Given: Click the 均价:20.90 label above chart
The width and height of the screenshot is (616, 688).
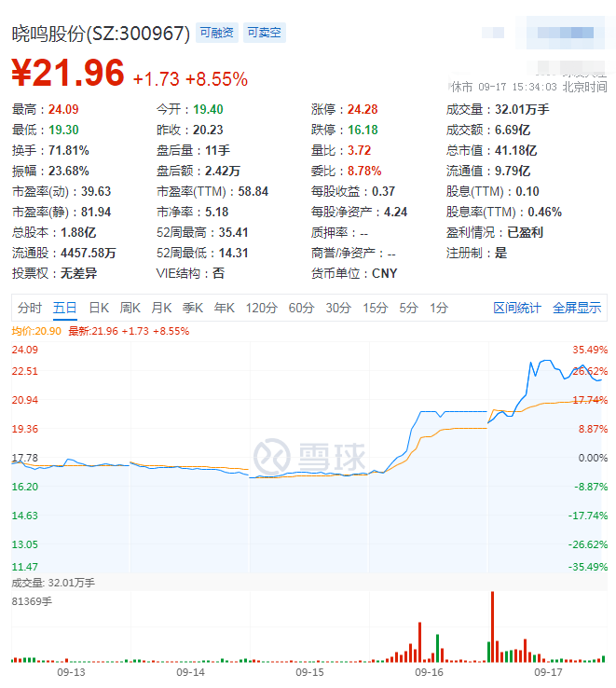Looking at the screenshot, I should [36, 331].
